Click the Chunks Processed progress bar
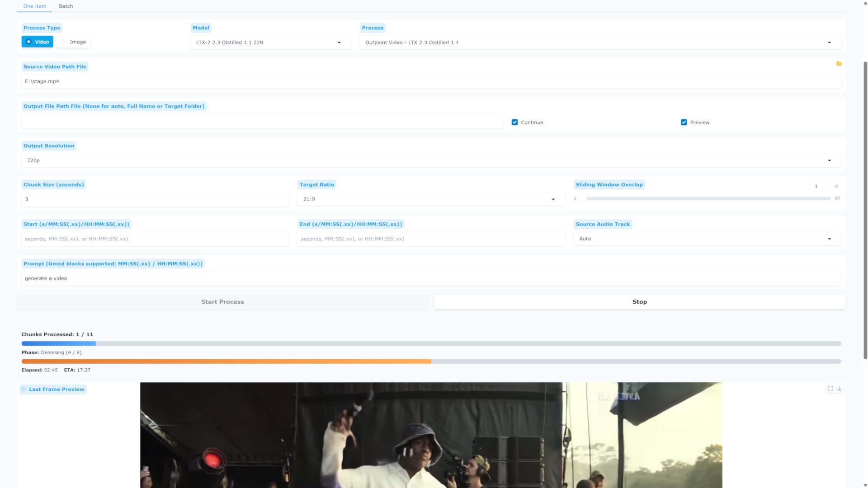 pyautogui.click(x=431, y=343)
